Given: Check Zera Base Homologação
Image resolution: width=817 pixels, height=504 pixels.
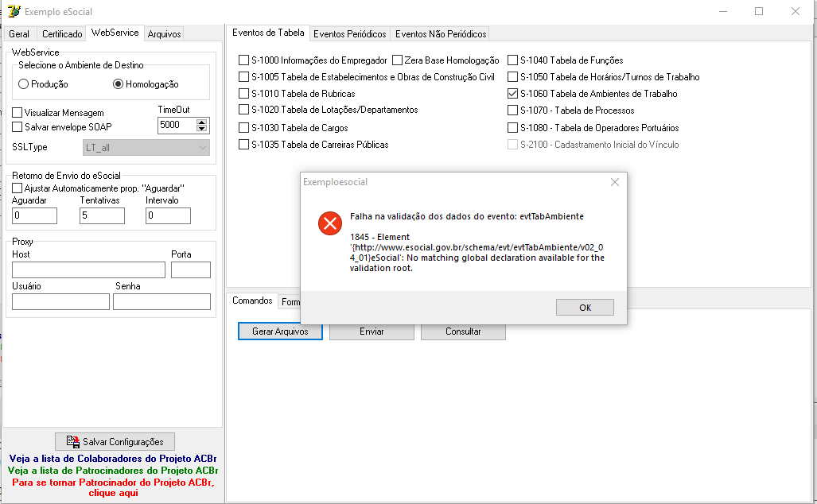Looking at the screenshot, I should coord(397,60).
